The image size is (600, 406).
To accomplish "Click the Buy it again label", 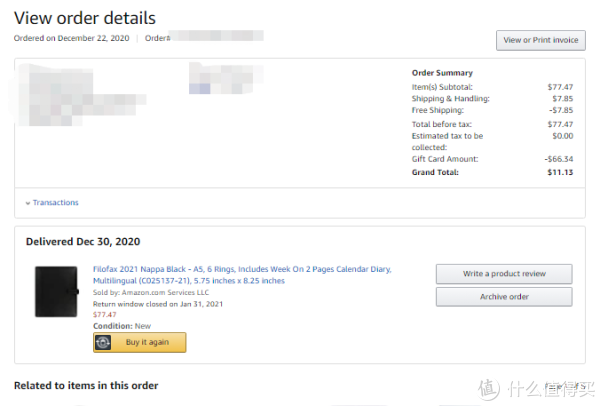I will [147, 342].
